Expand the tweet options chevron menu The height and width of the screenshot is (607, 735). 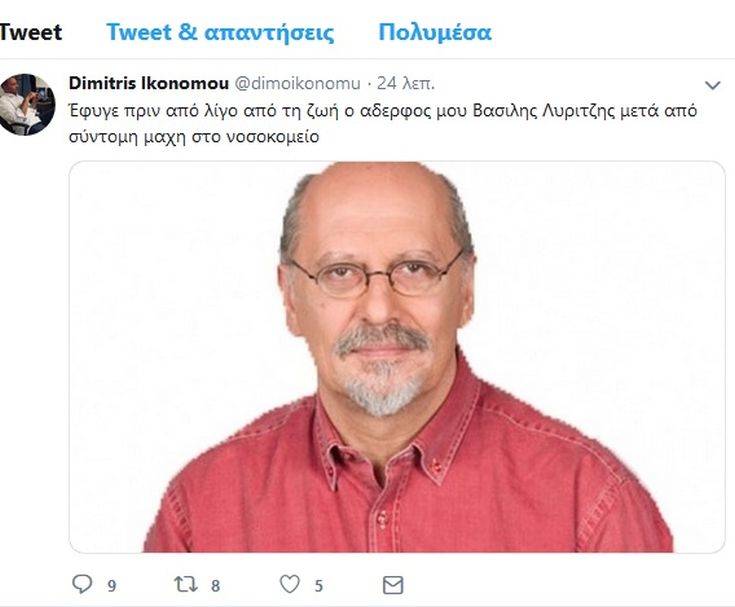pos(712,85)
